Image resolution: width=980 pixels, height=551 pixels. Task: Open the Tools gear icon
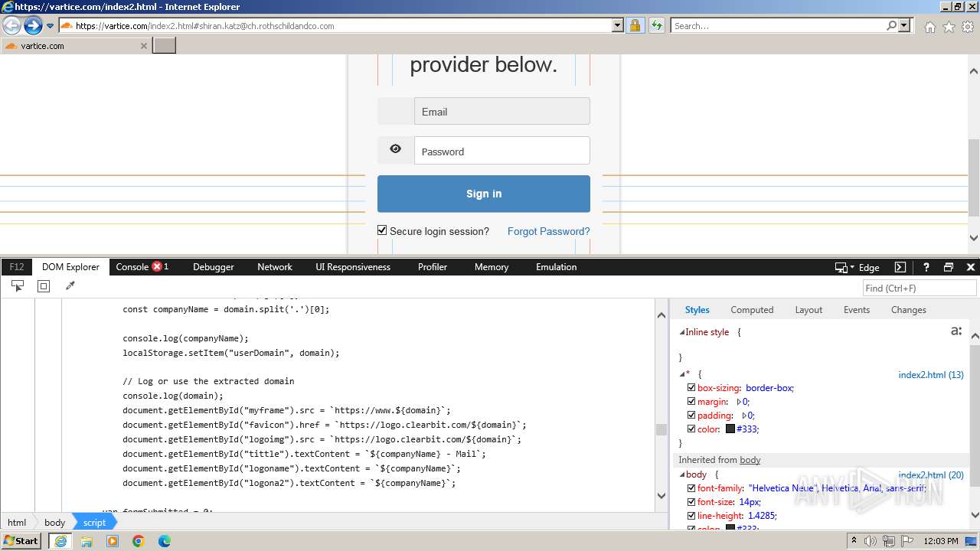968,27
